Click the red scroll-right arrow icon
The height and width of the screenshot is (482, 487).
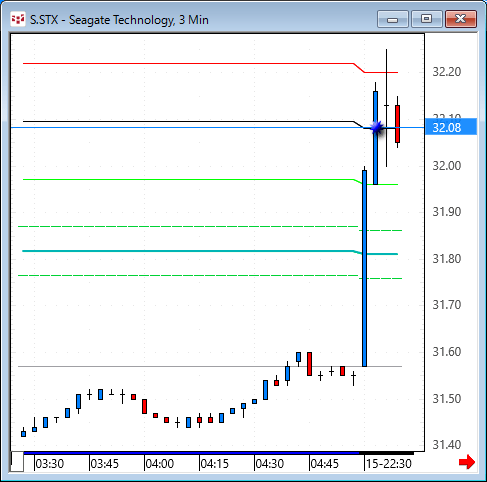[467, 462]
